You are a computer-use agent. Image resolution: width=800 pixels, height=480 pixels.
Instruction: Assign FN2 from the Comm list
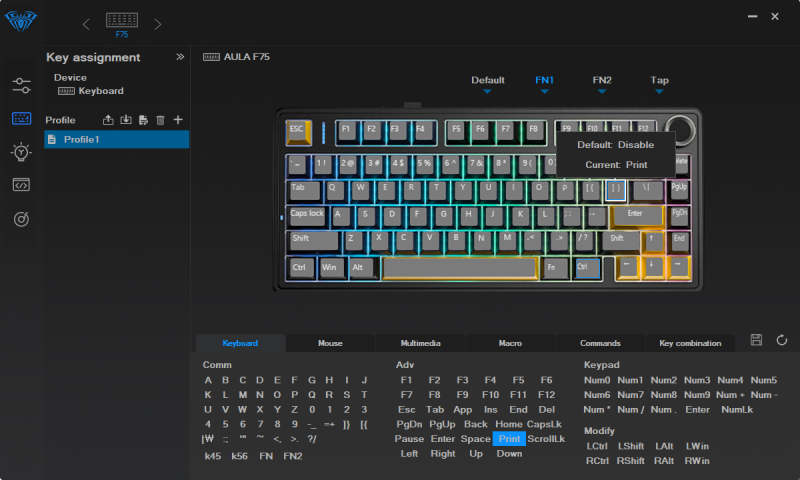(x=293, y=456)
